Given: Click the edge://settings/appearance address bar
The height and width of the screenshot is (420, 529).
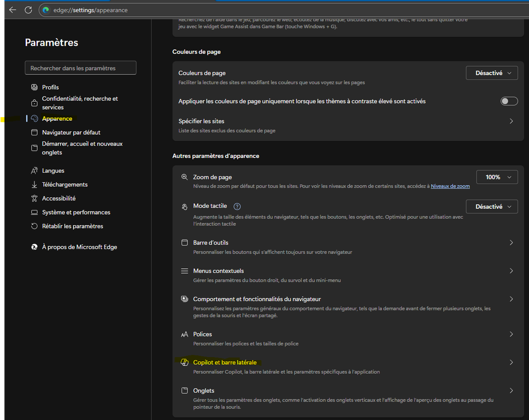Looking at the screenshot, I should pyautogui.click(x=283, y=10).
